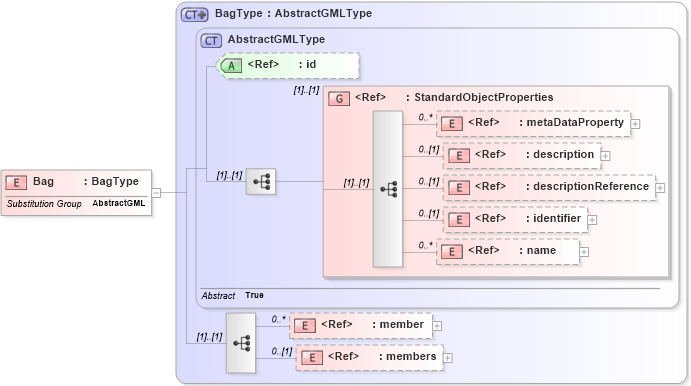Viewport: 691px width, 386px height.
Task: Expand the member element
Action: [x=437, y=326]
